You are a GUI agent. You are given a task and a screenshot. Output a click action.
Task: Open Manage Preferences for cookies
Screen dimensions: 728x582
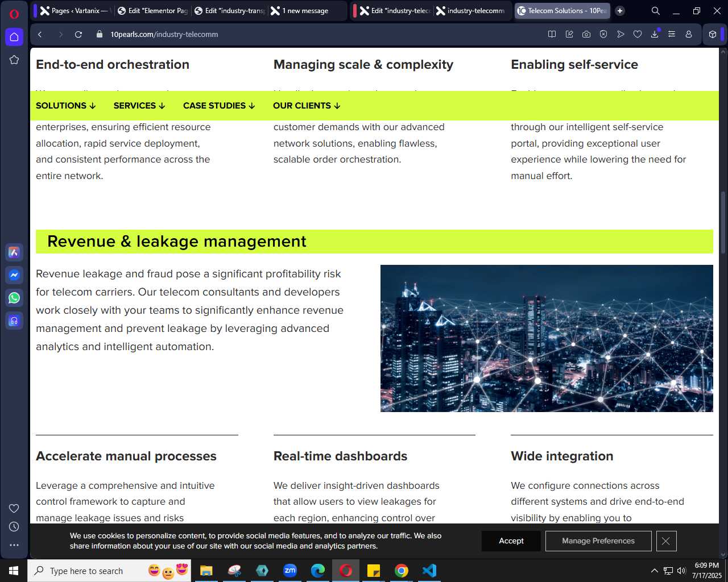point(598,541)
